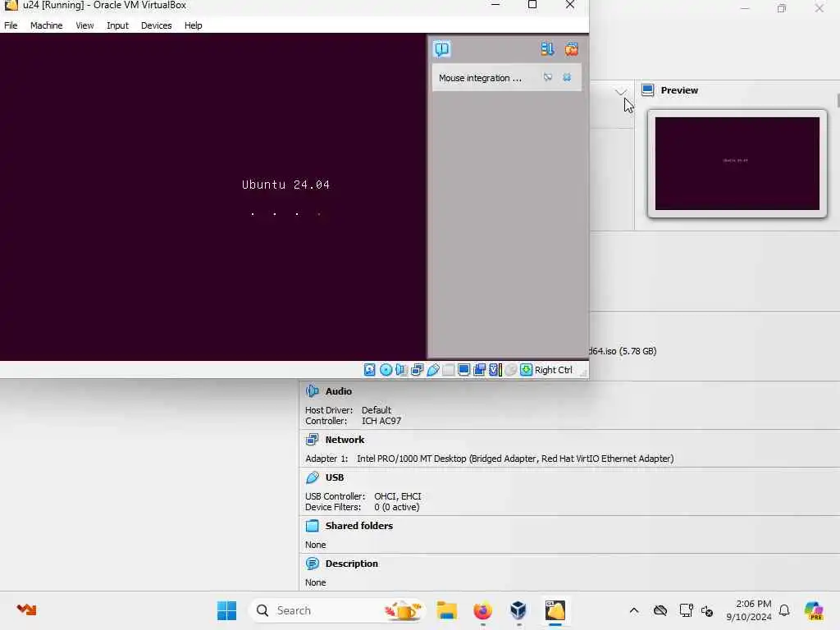Open the Description section heading

point(351,564)
